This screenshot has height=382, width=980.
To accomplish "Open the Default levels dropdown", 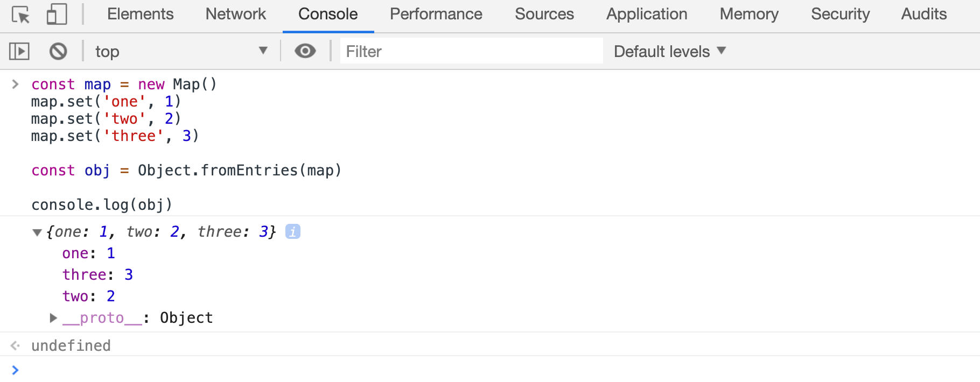I will click(x=670, y=51).
